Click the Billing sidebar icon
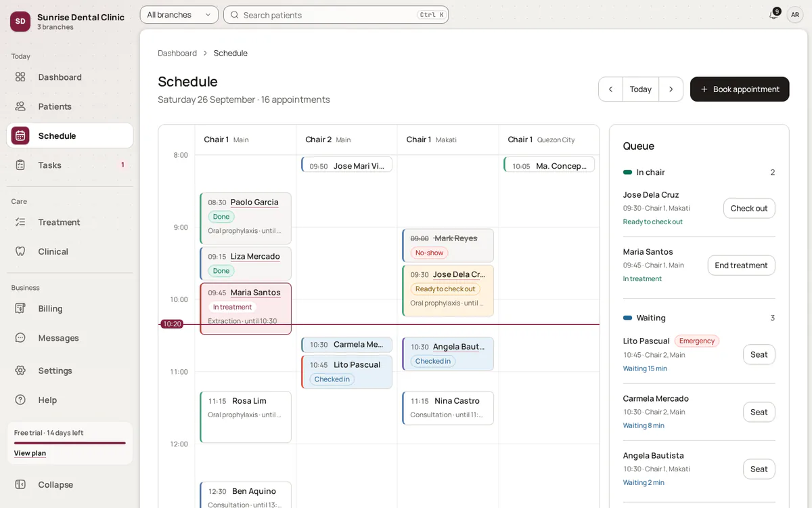The height and width of the screenshot is (508, 812). (20, 309)
